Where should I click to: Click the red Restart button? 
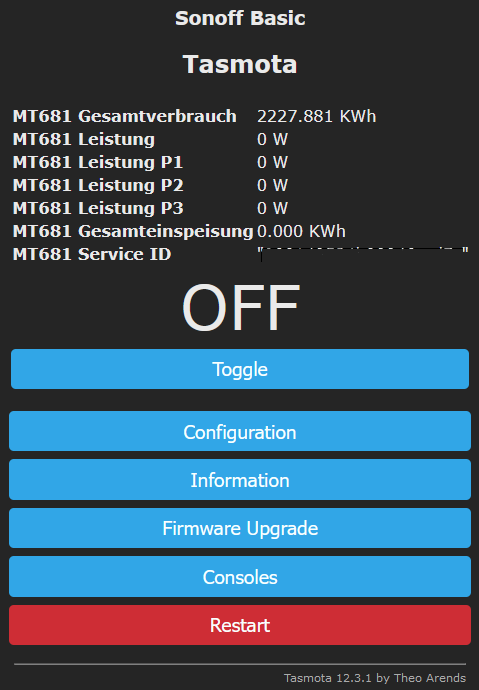click(240, 625)
